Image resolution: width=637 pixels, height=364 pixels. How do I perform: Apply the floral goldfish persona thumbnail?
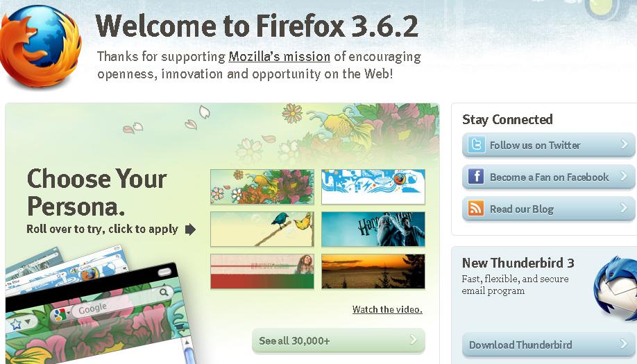pyautogui.click(x=262, y=187)
